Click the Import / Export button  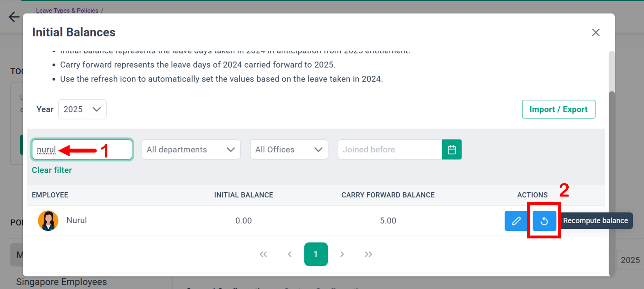pyautogui.click(x=558, y=109)
